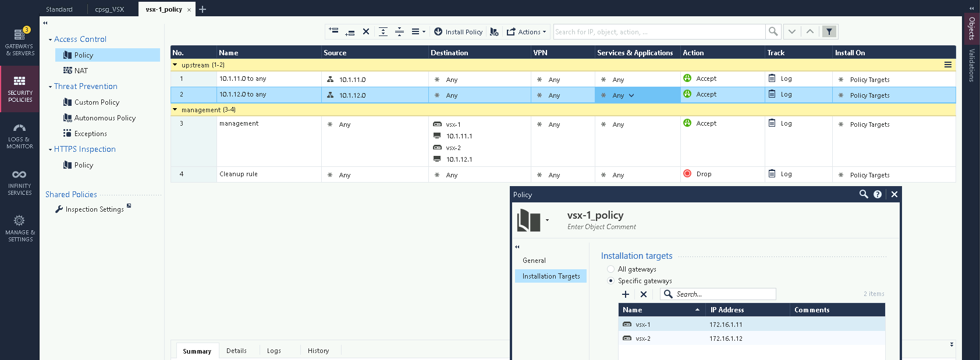
Task: Open the Actions dropdown menu
Action: (527, 32)
